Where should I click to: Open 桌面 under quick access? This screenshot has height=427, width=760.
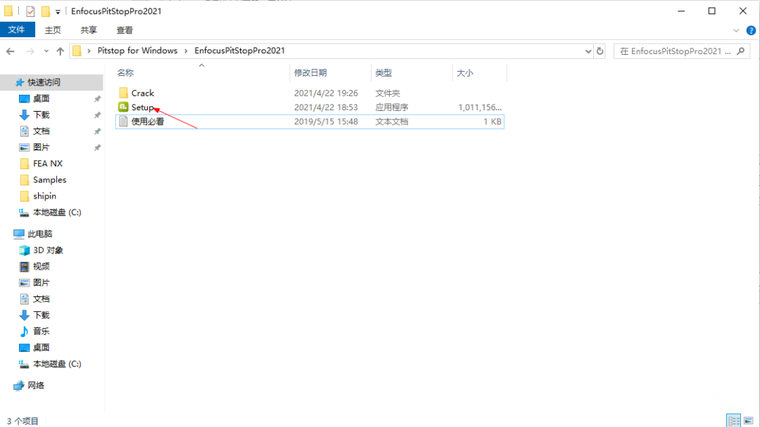pos(41,98)
